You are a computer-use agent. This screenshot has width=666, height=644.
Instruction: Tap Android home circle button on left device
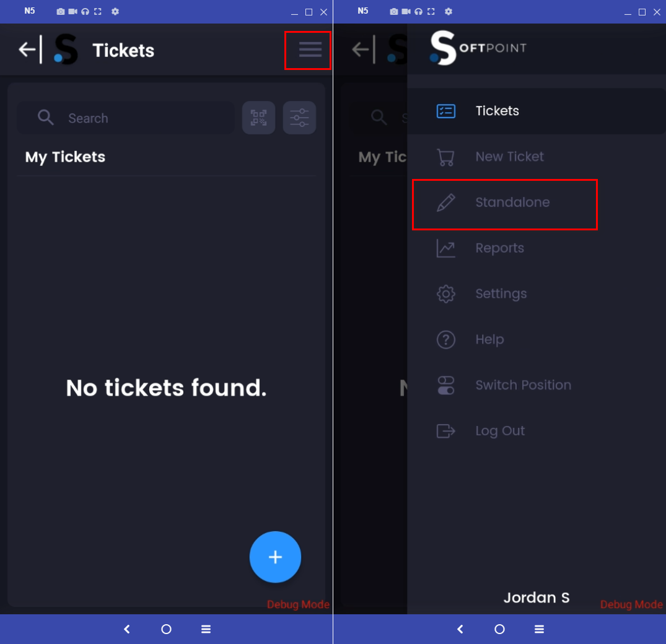tap(166, 629)
